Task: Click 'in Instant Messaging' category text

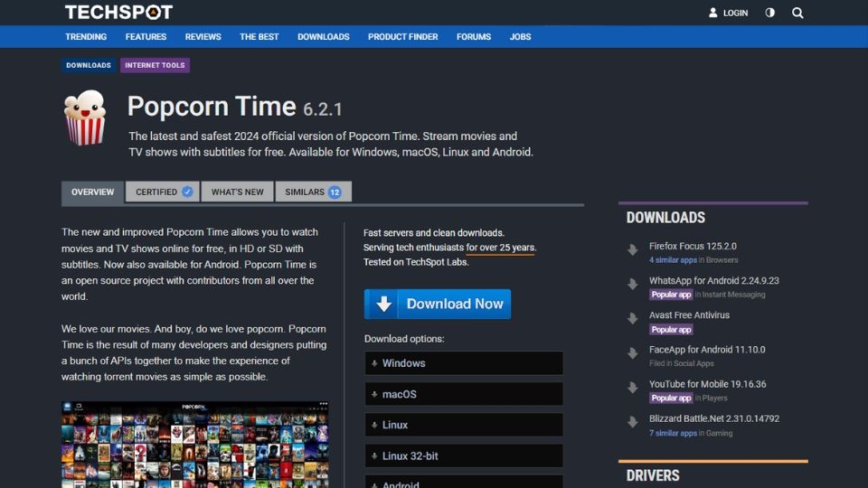Action: (x=731, y=295)
